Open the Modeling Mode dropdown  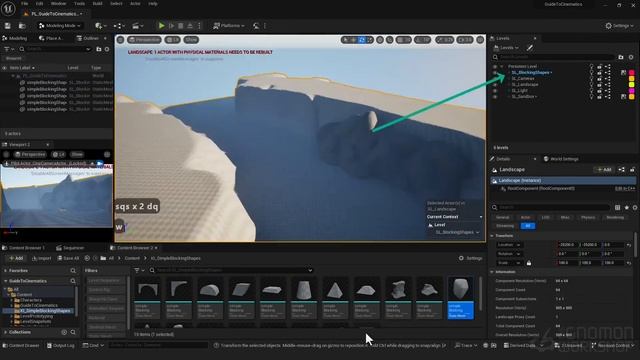[x=60, y=26]
